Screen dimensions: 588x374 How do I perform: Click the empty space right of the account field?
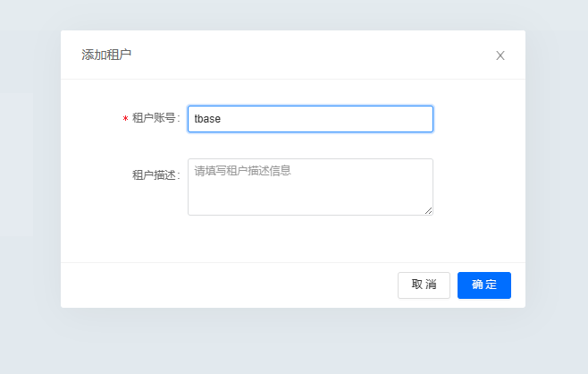coord(478,119)
